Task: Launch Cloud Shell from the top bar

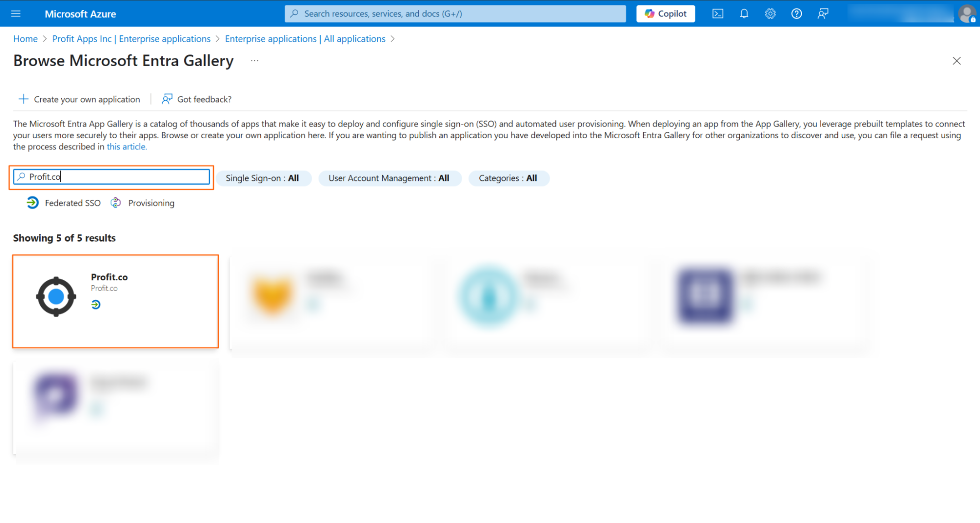Action: (718, 14)
